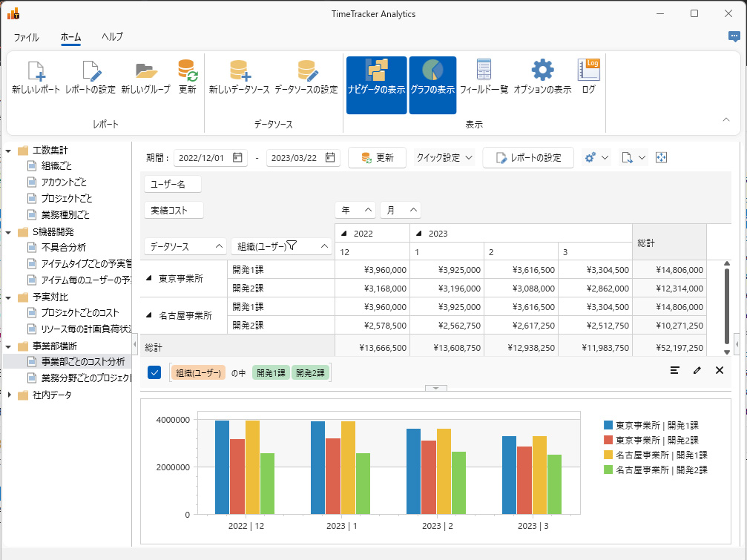
Task: Switch to the ヘルプ tab
Action: coord(112,37)
